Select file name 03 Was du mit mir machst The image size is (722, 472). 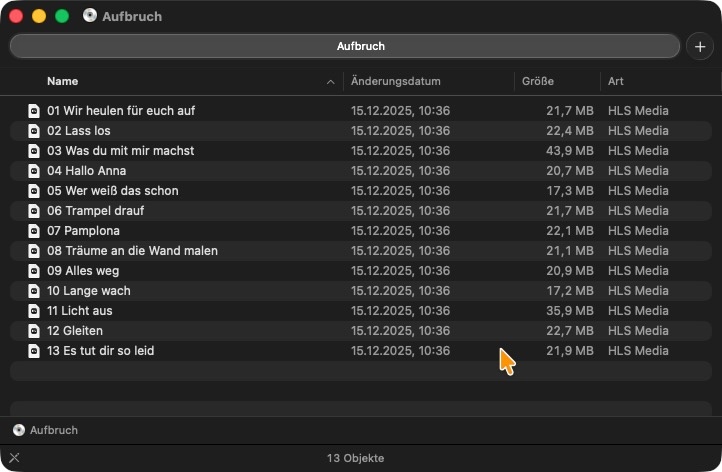coord(120,151)
